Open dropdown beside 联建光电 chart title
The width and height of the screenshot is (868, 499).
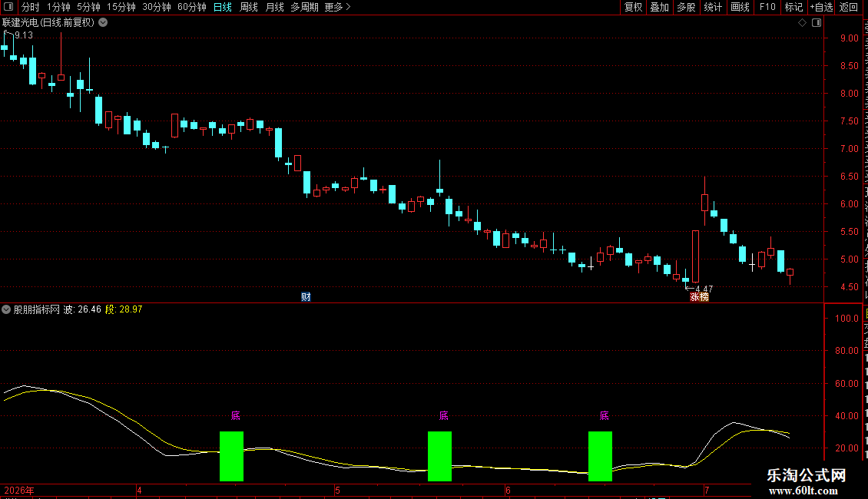coord(103,23)
